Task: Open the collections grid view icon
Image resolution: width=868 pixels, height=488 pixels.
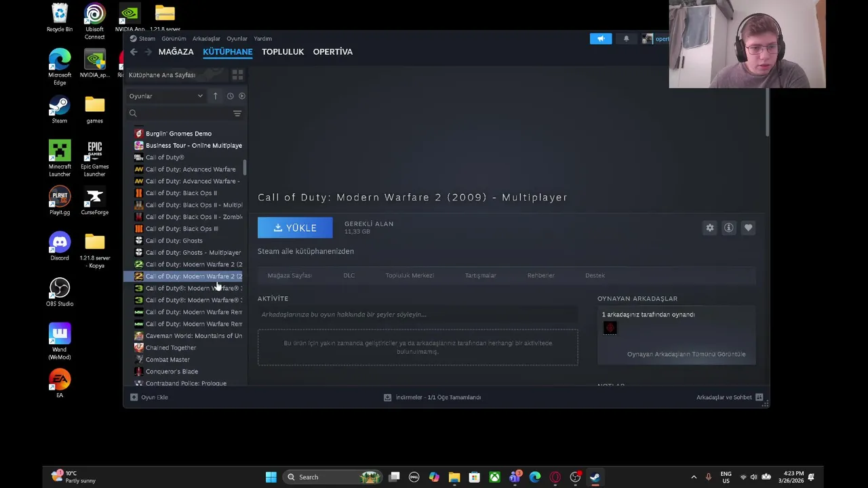Action: click(237, 75)
